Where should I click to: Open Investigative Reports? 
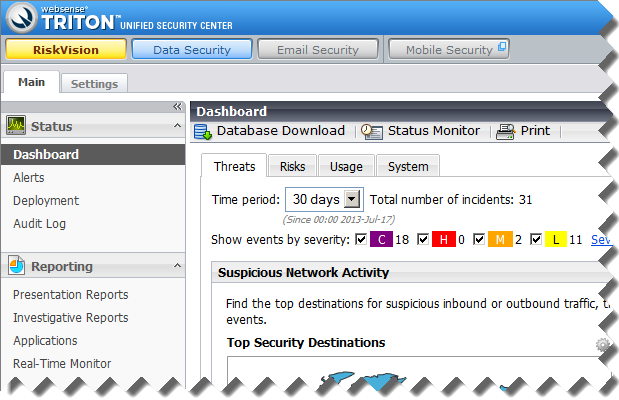[x=71, y=317]
